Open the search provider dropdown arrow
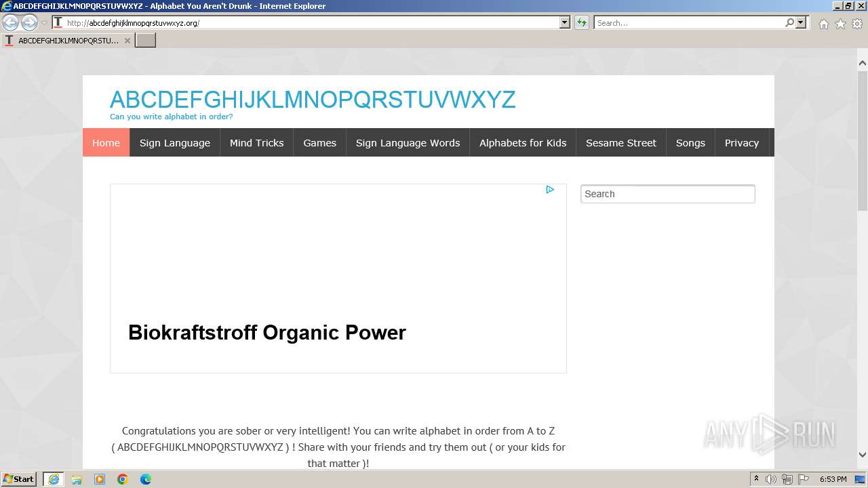 click(x=801, y=22)
